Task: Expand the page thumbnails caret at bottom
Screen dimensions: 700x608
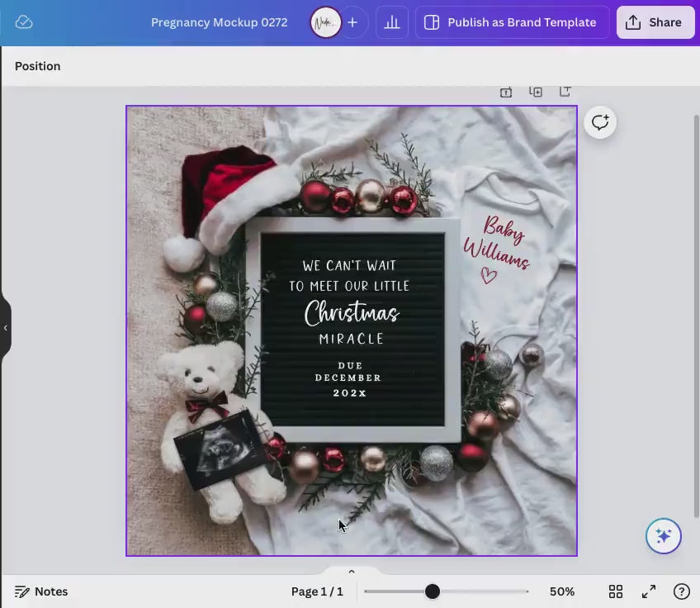Action: point(352,572)
